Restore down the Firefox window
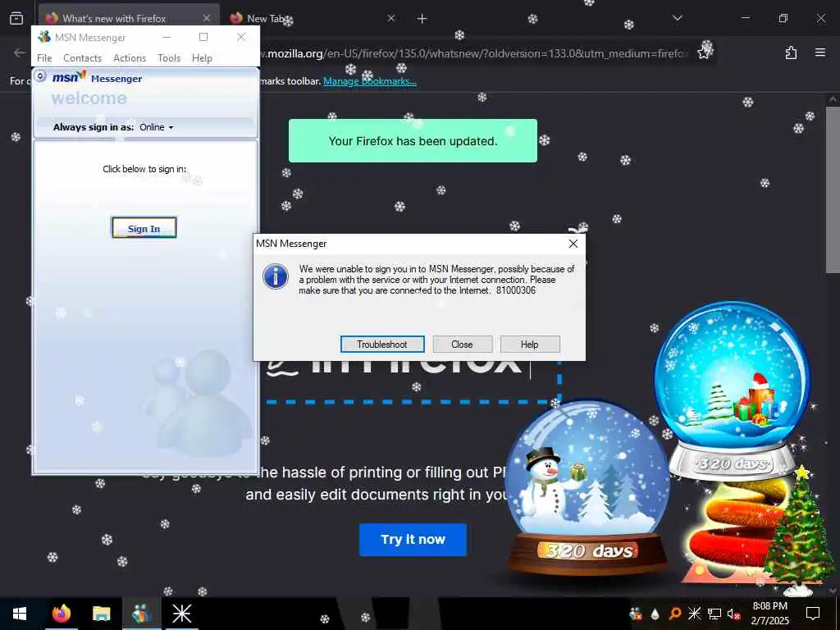Image resolution: width=840 pixels, height=630 pixels. [783, 18]
